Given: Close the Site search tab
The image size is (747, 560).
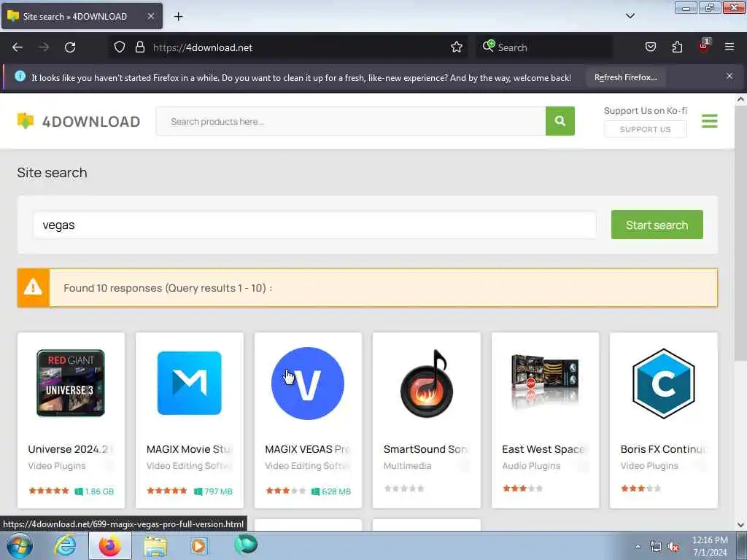Looking at the screenshot, I should click(x=150, y=16).
